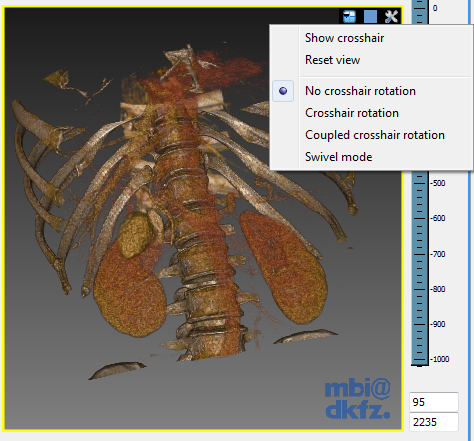Image resolution: width=474 pixels, height=441 pixels.
Task: Click the mbi@dkfz logo
Action: 358,399
